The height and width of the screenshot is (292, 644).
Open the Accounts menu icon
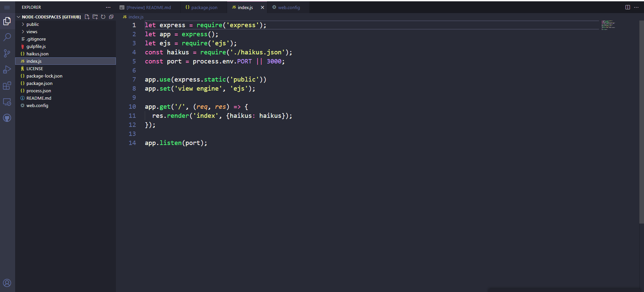click(x=7, y=283)
